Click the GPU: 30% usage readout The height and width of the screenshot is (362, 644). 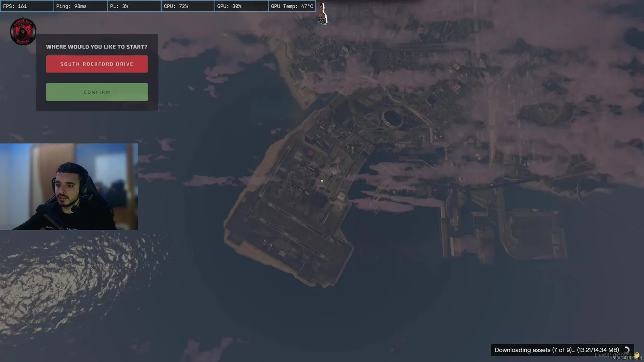point(242,6)
